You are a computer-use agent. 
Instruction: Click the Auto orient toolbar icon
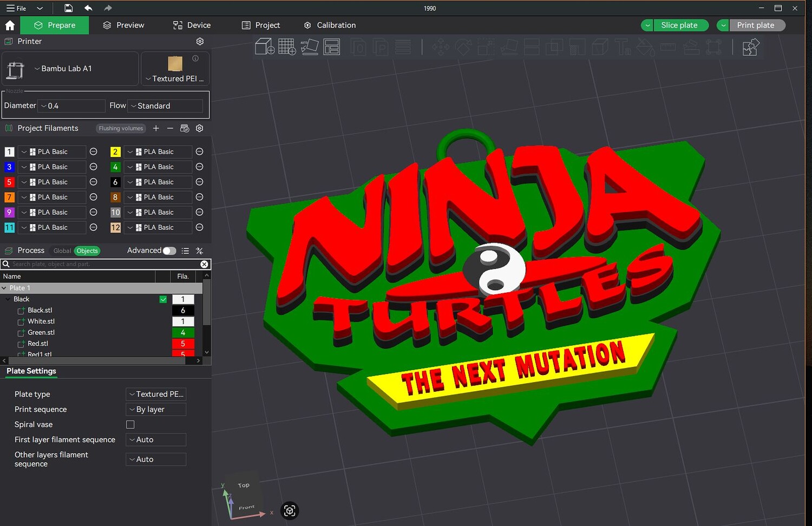pyautogui.click(x=310, y=47)
